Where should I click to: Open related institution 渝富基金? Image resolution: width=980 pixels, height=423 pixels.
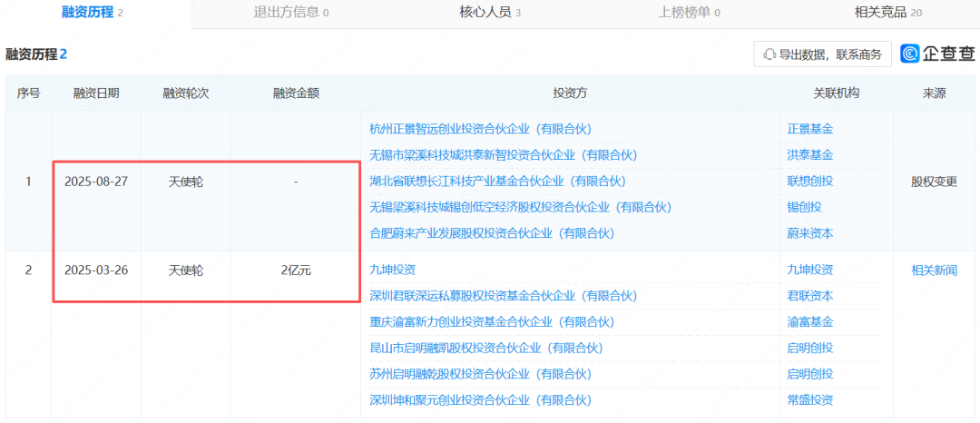[x=810, y=321]
